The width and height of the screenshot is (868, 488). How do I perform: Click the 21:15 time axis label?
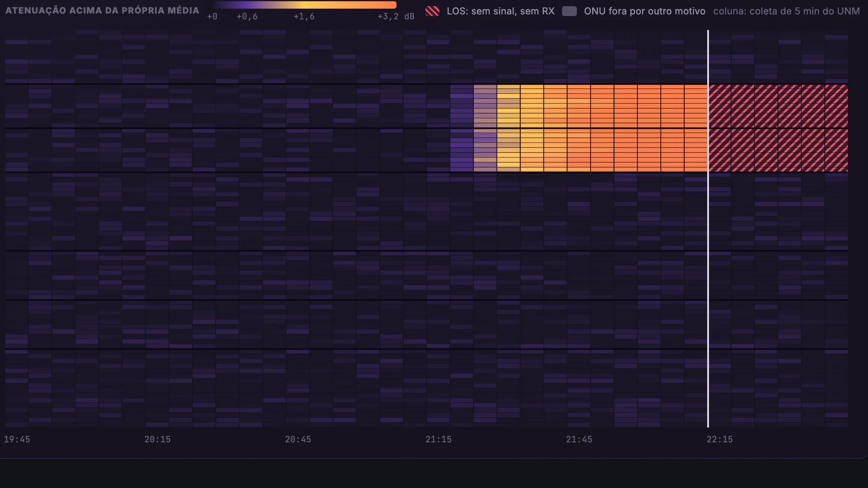click(x=439, y=439)
